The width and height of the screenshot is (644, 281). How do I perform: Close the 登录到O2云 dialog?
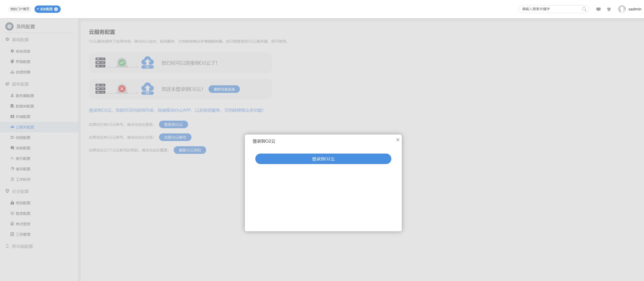pyautogui.click(x=398, y=140)
